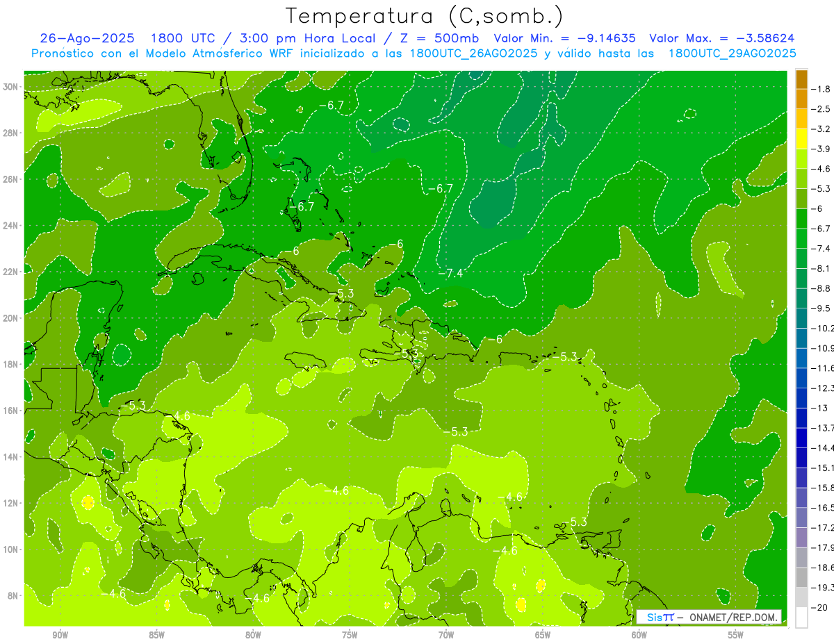Select the dark blue legend swatch between -13.7 and -14.4
The width and height of the screenshot is (834, 644).
click(801, 438)
